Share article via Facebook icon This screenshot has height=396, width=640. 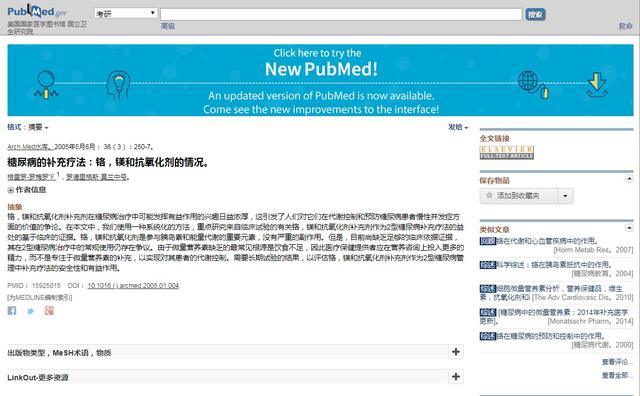point(12,311)
